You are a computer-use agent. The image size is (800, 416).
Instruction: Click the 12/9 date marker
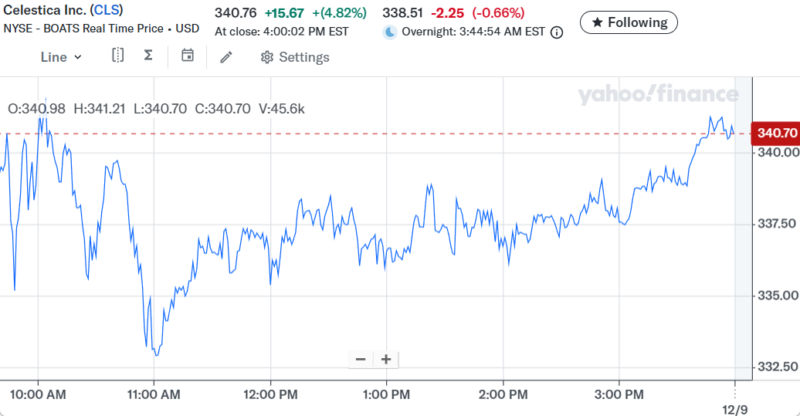[x=735, y=409]
